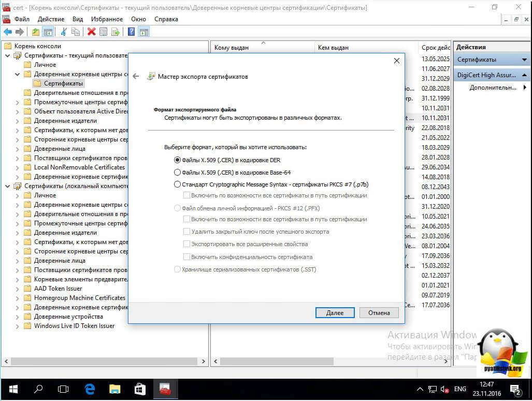
Task: Click the Далее button
Action: 335,313
